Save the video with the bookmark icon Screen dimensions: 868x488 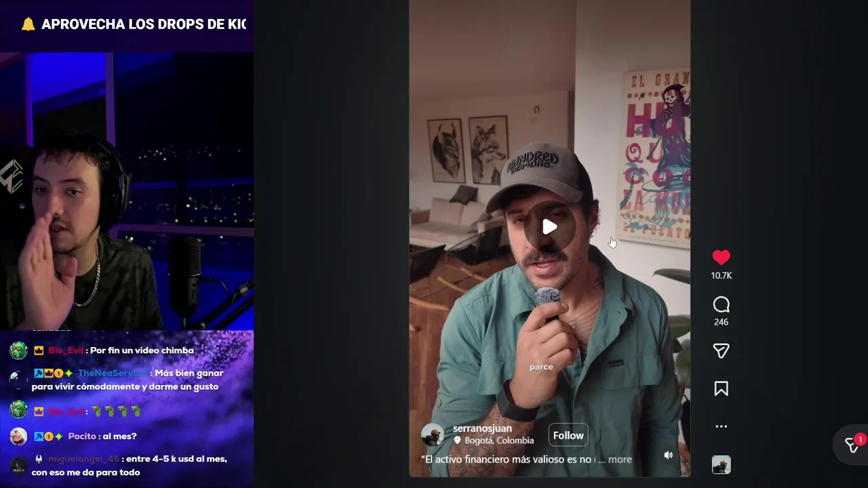(721, 389)
